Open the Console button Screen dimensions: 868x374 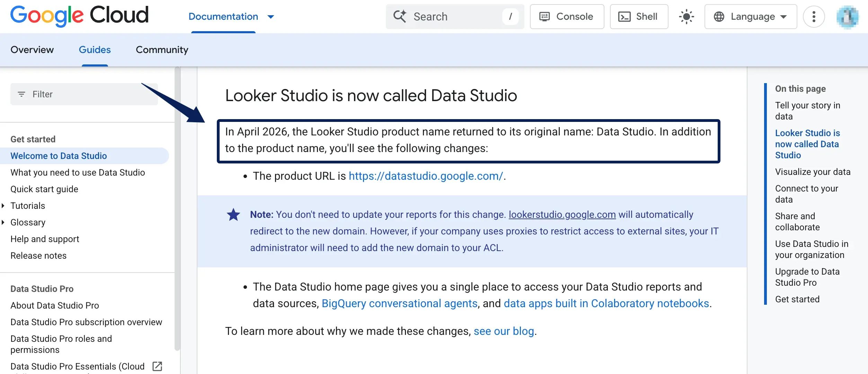[567, 17]
